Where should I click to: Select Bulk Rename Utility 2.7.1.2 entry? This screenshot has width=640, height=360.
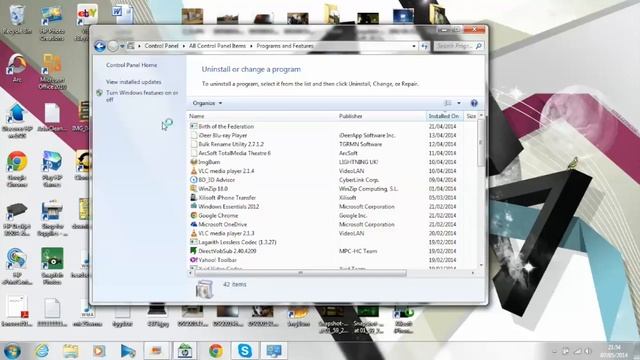coord(231,144)
